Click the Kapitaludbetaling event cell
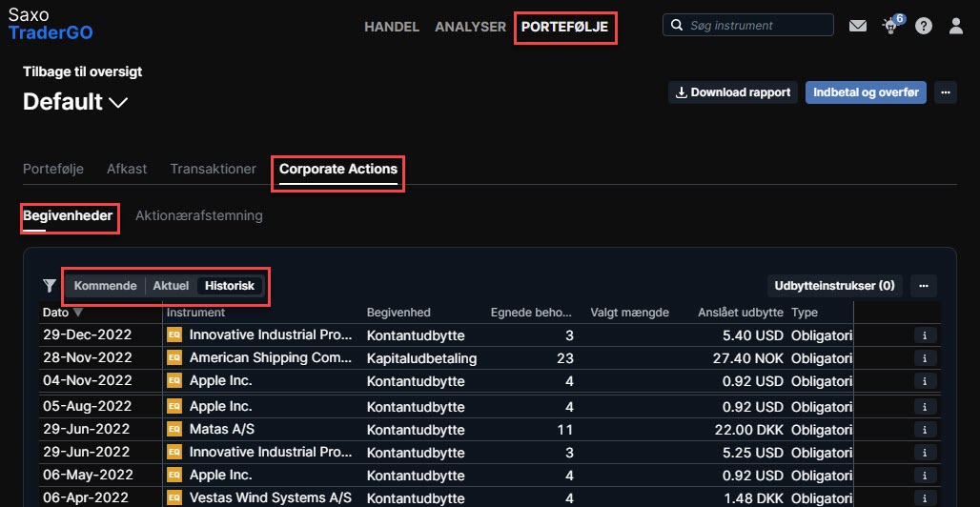This screenshot has width=980, height=507. [x=422, y=358]
